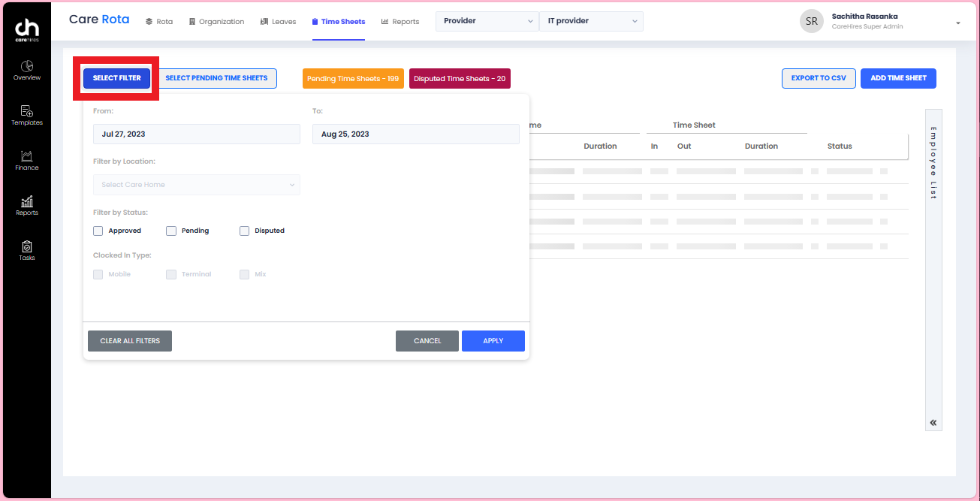Open the Select Care Home dropdown
Viewport: 980px width, 501px height.
pos(196,185)
